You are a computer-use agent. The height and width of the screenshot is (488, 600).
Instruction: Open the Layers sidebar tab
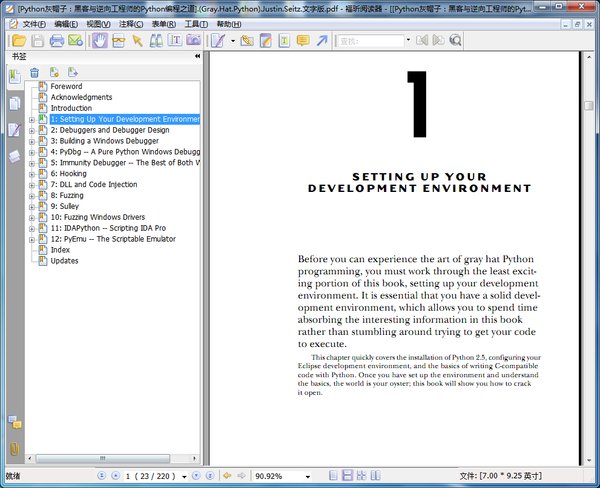point(15,156)
